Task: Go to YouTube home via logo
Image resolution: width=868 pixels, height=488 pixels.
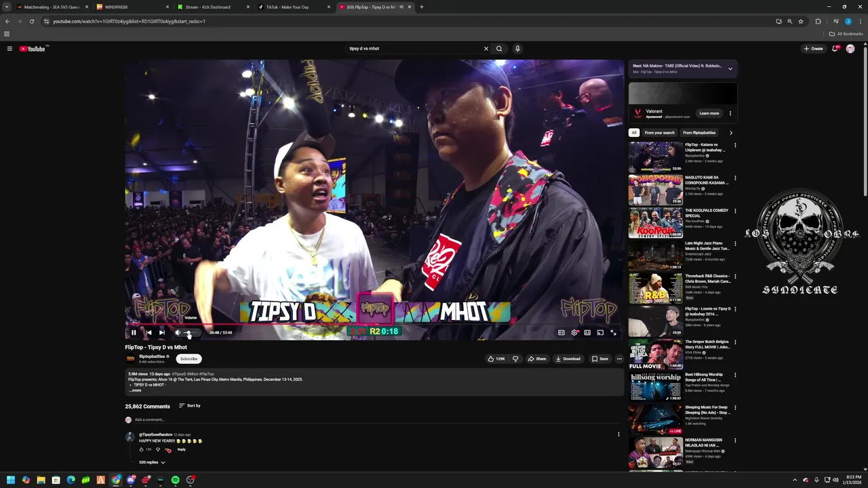Action: coord(33,49)
